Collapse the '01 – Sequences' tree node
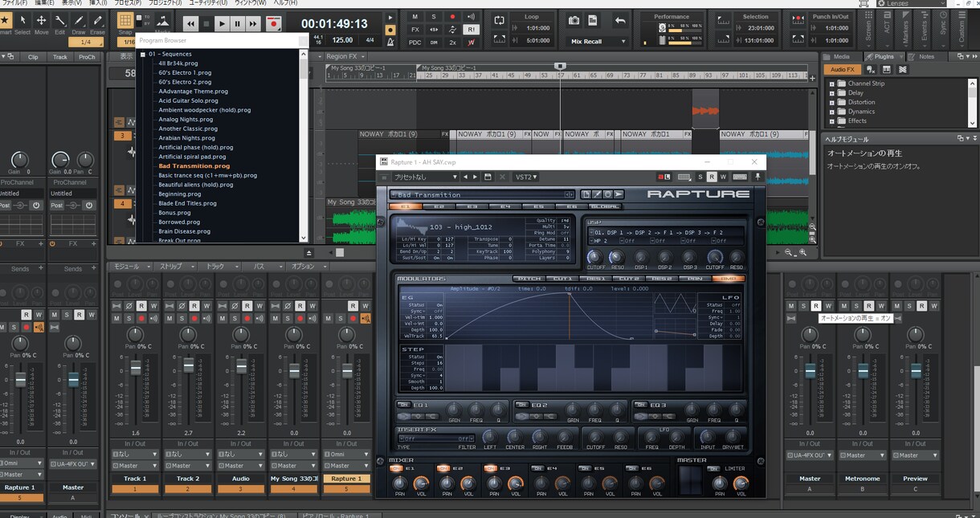This screenshot has width=980, height=518. (x=143, y=55)
